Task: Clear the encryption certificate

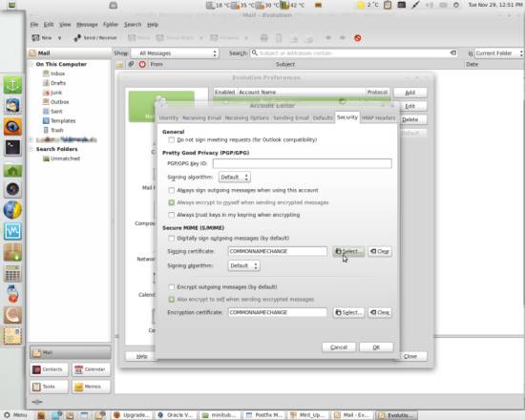Action: [380, 312]
